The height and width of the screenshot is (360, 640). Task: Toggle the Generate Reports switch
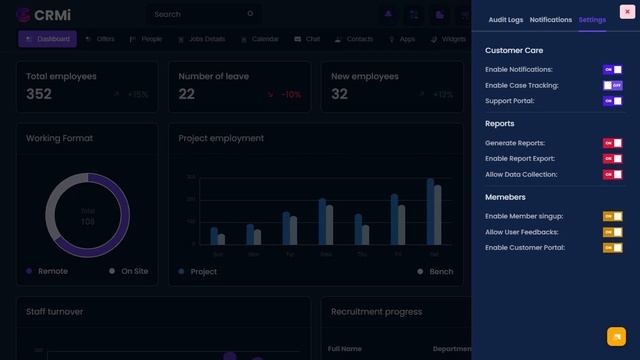coord(613,143)
